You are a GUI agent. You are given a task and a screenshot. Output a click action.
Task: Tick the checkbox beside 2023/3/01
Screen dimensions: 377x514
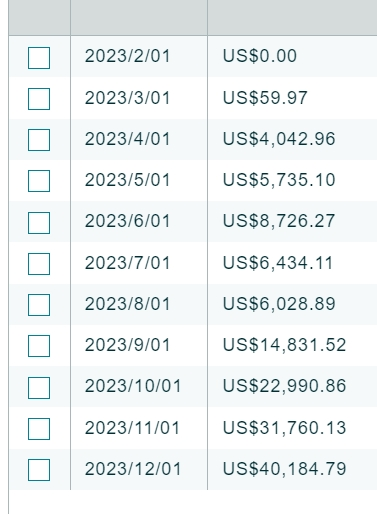click(x=39, y=99)
